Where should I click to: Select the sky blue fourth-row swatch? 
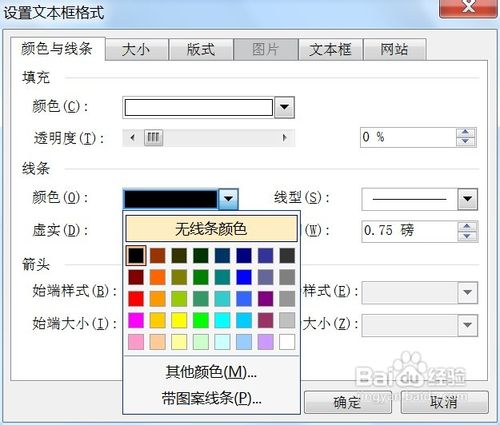pyautogui.click(x=244, y=320)
